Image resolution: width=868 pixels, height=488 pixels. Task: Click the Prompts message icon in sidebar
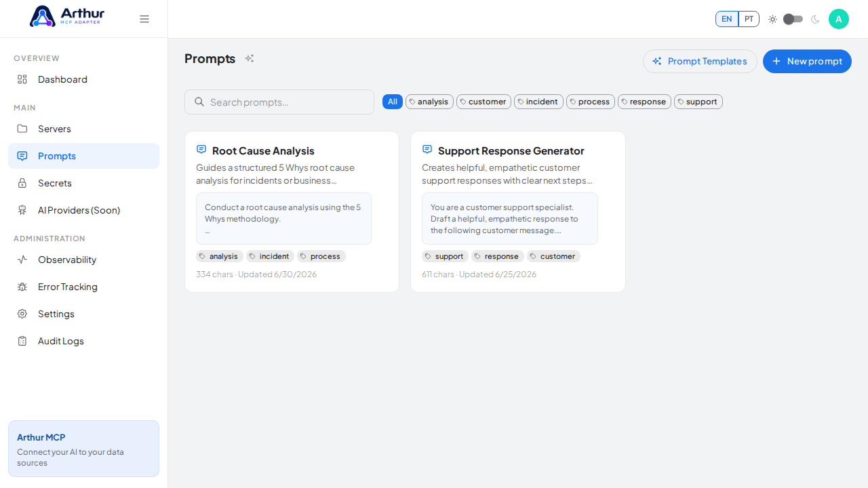pyautogui.click(x=22, y=156)
